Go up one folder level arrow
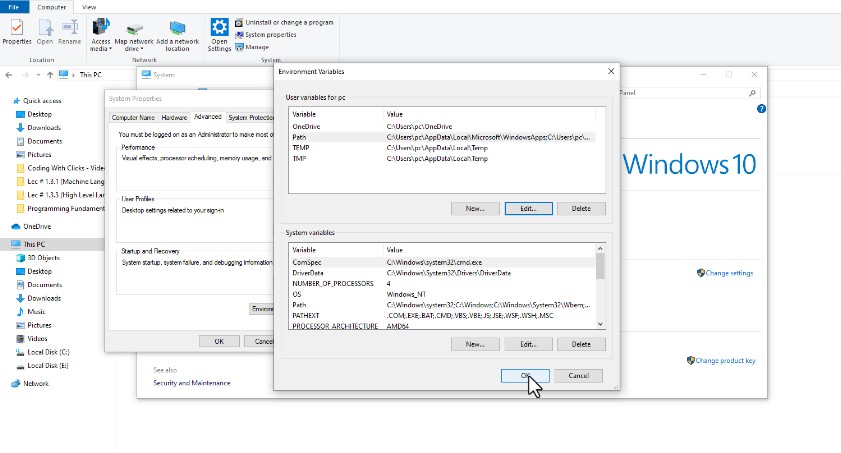This screenshot has height=453, width=841. (50, 75)
